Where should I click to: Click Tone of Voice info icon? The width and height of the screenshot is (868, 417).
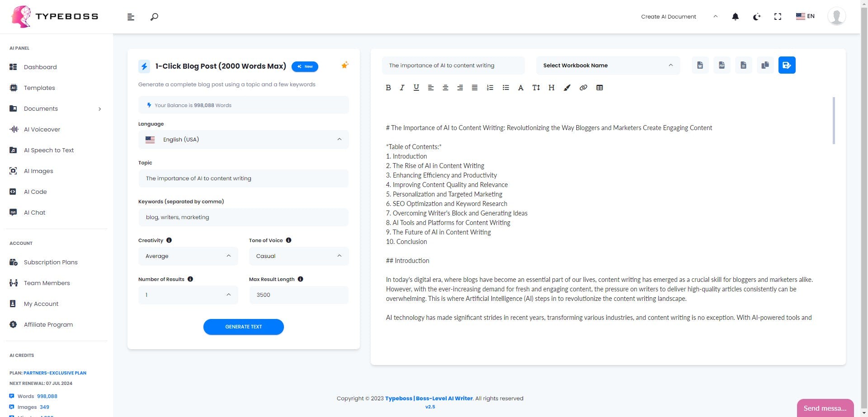[x=288, y=240]
